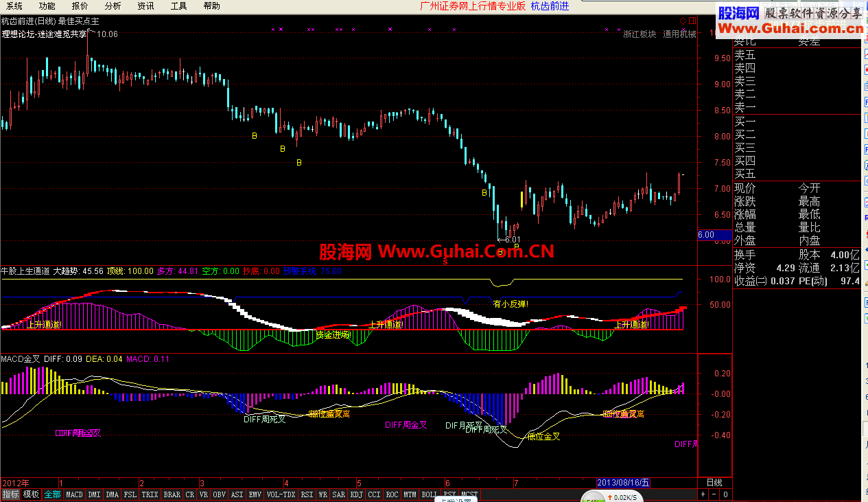The image size is (868, 502).
Task: Select the EMV indicator tab
Action: click(255, 494)
